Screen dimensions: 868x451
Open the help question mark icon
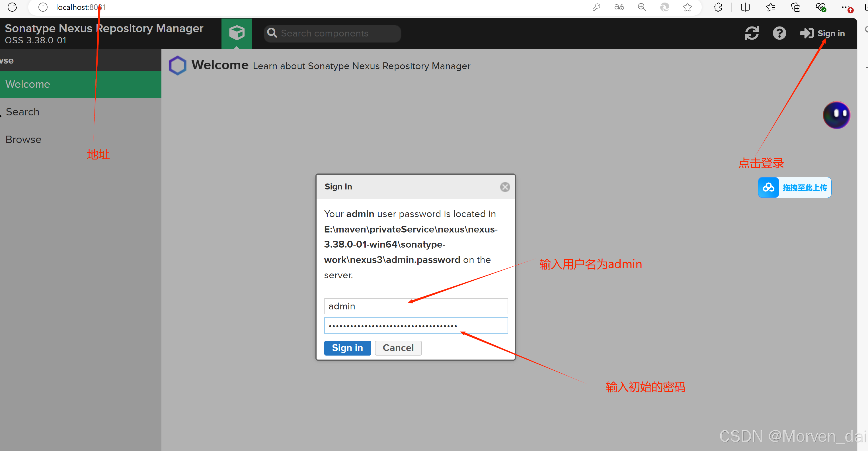pyautogui.click(x=779, y=33)
